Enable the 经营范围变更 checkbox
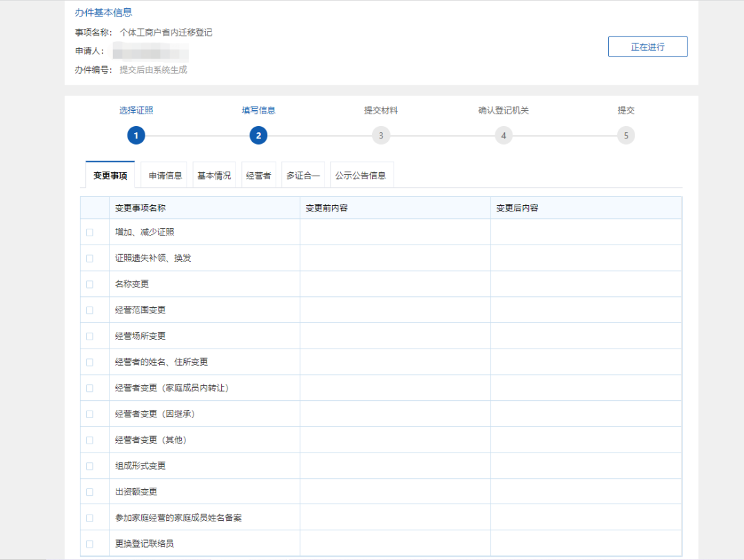This screenshot has width=744, height=560. 90,310
